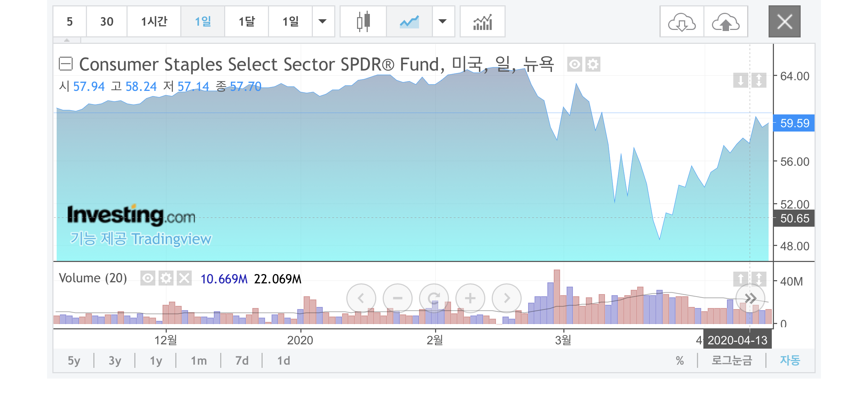
Task: Zoom out with the minus button
Action: click(x=398, y=298)
